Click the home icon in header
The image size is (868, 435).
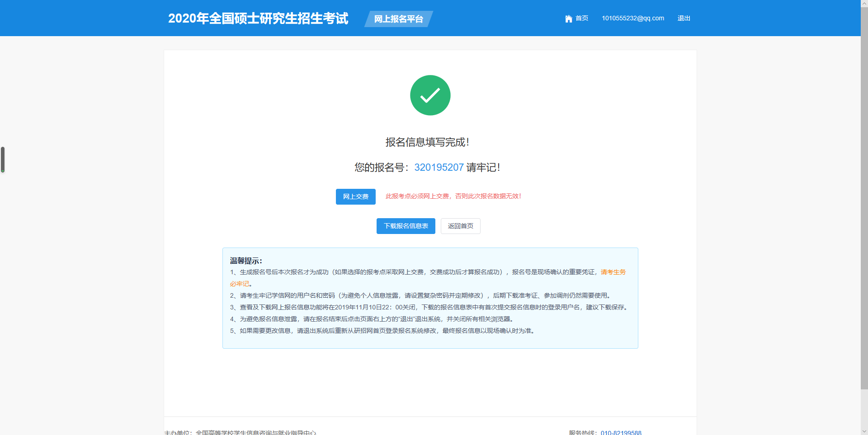tap(568, 19)
